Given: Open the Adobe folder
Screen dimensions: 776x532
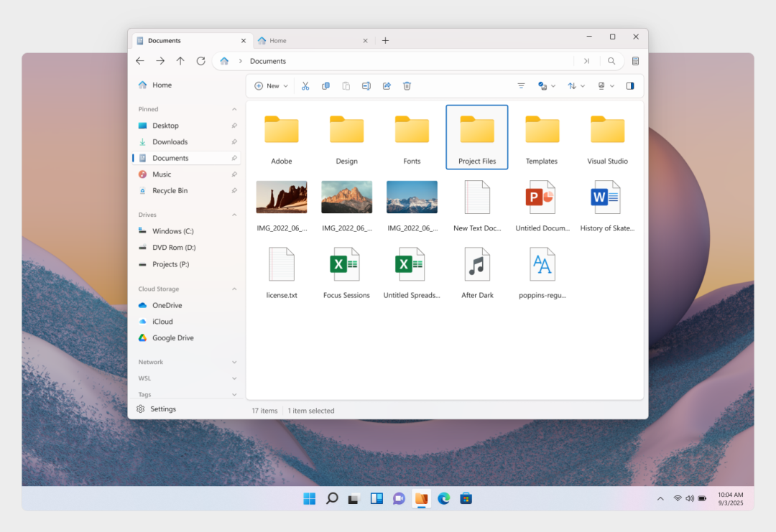Looking at the screenshot, I should coord(282,137).
